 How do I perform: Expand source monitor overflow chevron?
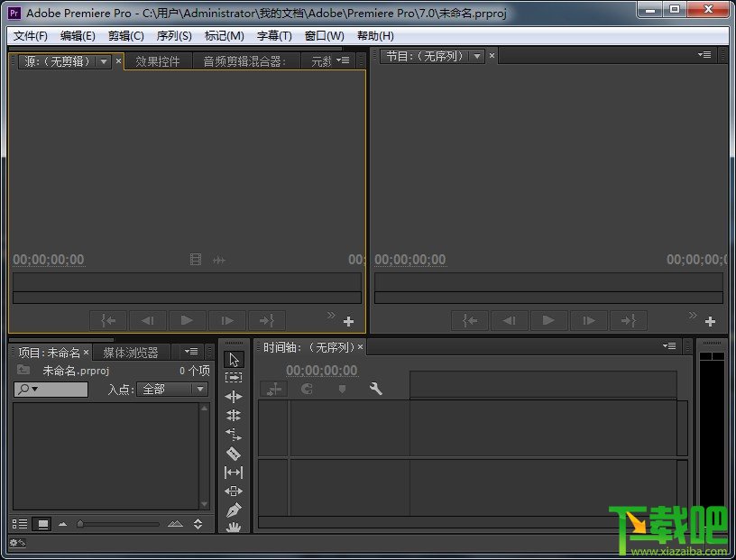tap(331, 315)
